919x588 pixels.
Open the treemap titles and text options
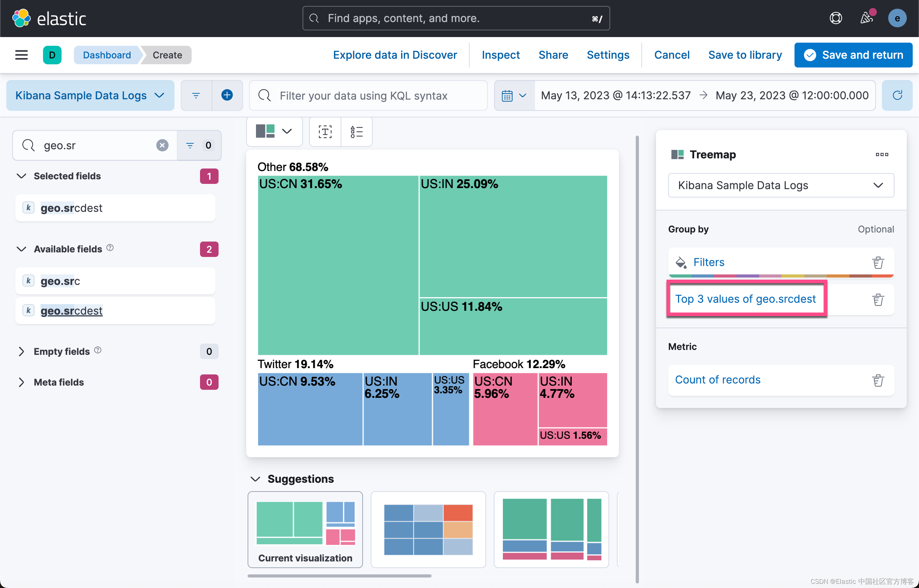[325, 132]
